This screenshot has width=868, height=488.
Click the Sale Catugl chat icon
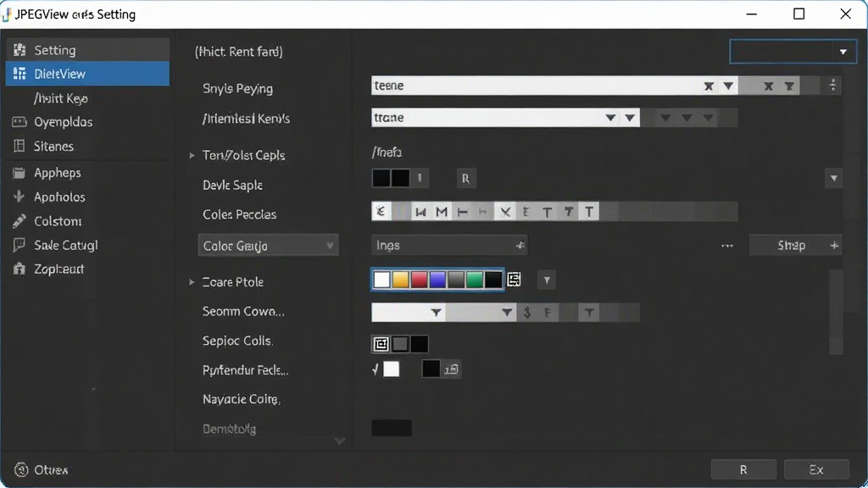tap(19, 245)
